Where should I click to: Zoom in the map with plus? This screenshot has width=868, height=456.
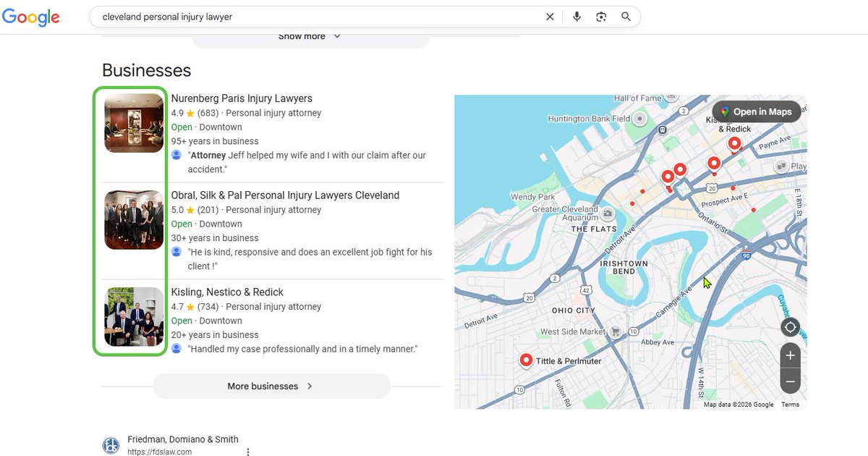(x=790, y=355)
